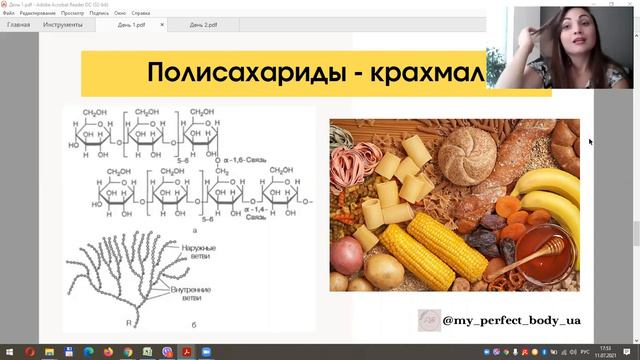Open the Справка menu
This screenshot has width=640, height=360.
(141, 13)
